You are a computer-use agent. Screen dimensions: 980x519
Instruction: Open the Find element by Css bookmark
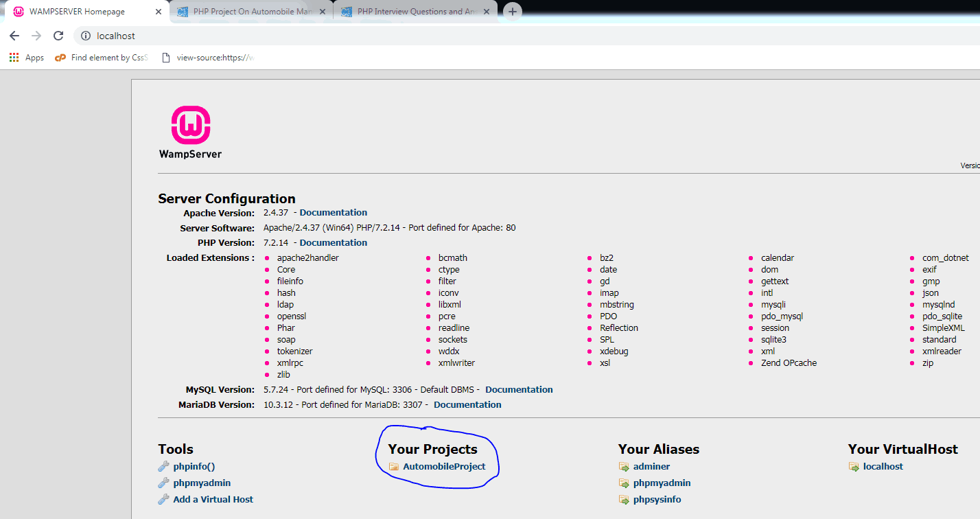[102, 58]
